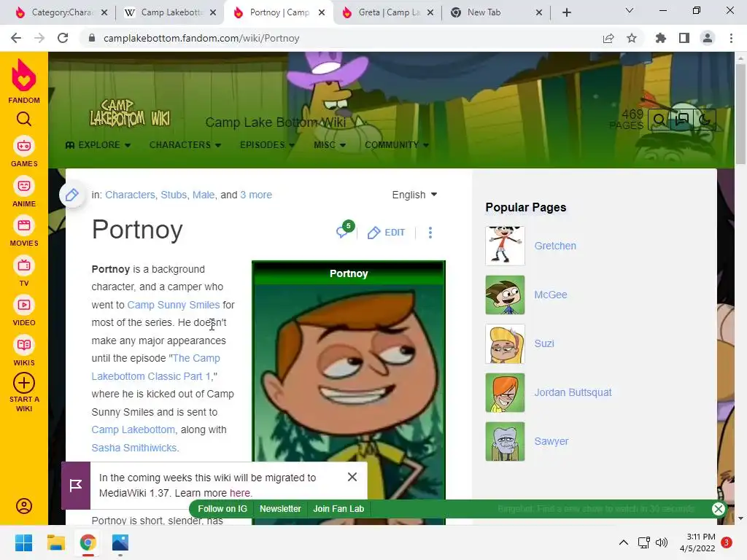Open the comments bubble with 5 badge
The image size is (747, 560).
(x=345, y=230)
